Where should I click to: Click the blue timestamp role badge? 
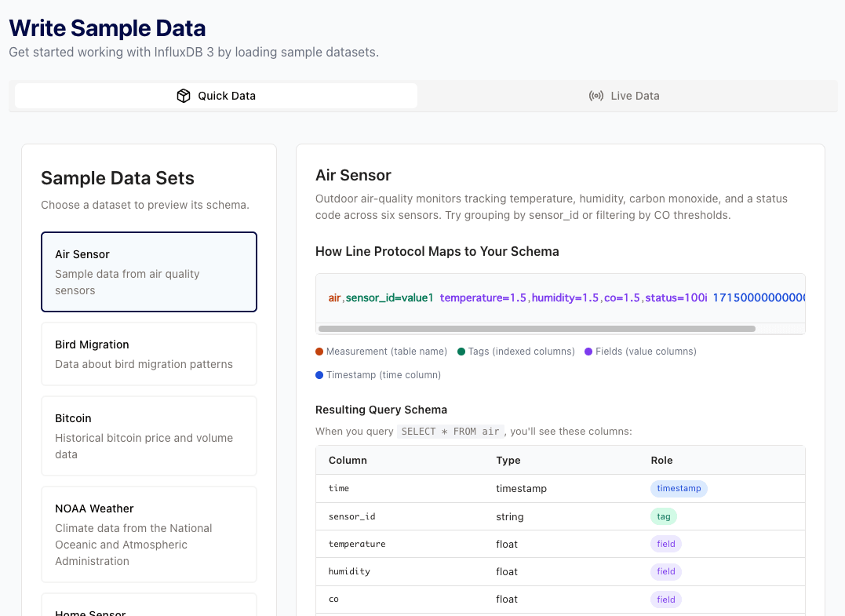(x=679, y=488)
